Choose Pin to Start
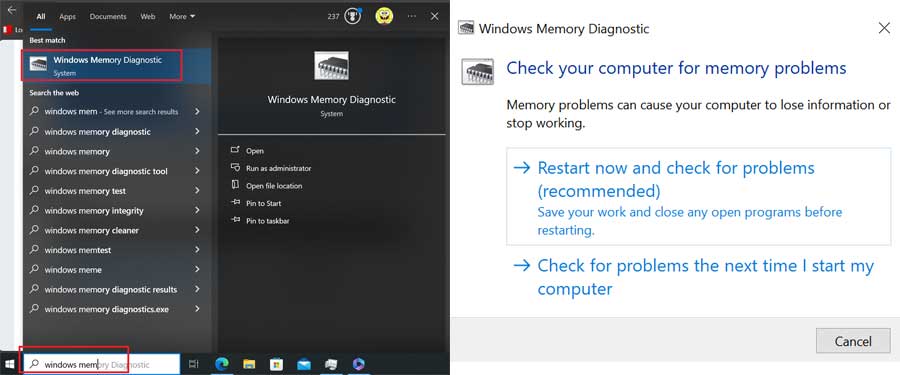Viewport: 900px width, 375px height. 263,203
